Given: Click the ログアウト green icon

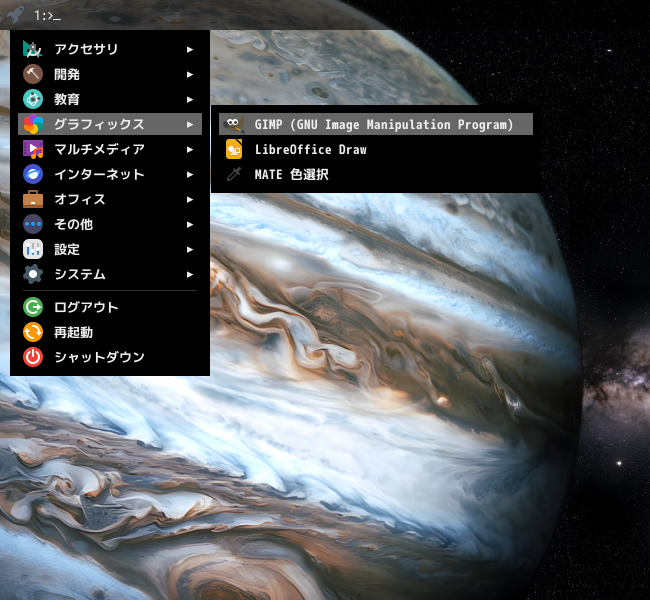Looking at the screenshot, I should click(x=33, y=307).
